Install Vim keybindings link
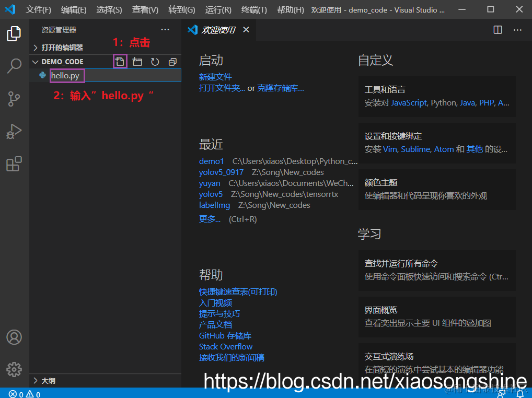The width and height of the screenshot is (532, 398). [x=389, y=149]
